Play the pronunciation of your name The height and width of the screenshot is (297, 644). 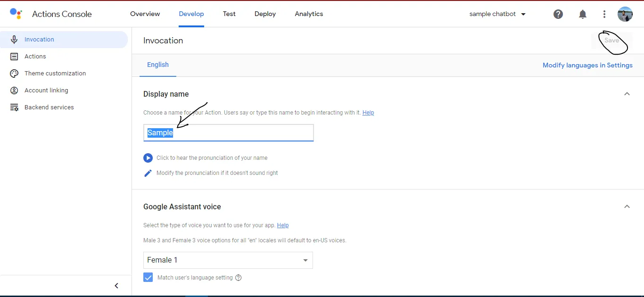pos(148,158)
